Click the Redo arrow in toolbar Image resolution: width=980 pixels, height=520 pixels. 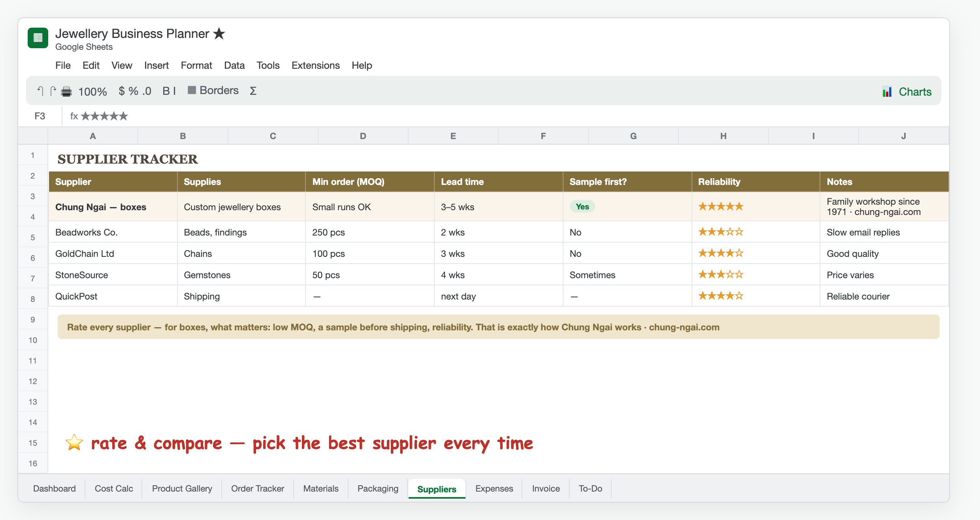53,91
